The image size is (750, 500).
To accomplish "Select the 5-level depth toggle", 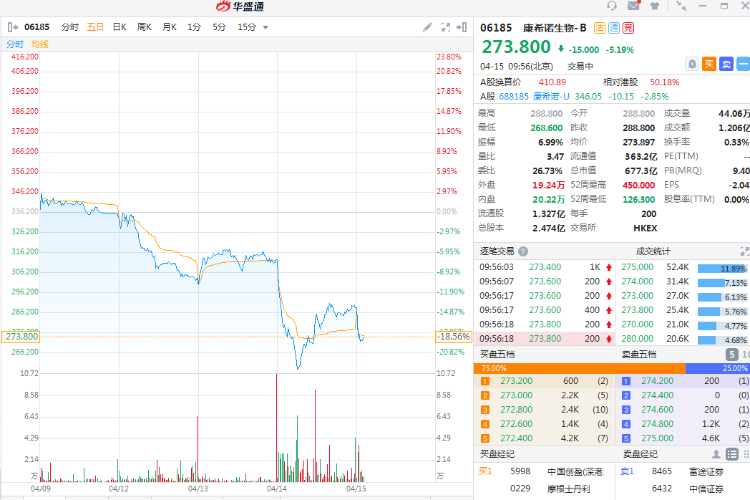I will (x=732, y=355).
